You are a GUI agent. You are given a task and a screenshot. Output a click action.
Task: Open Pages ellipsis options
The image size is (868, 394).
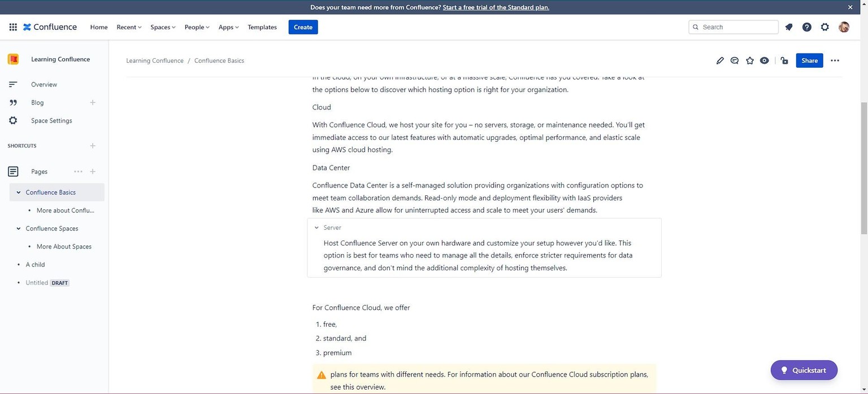tap(79, 172)
